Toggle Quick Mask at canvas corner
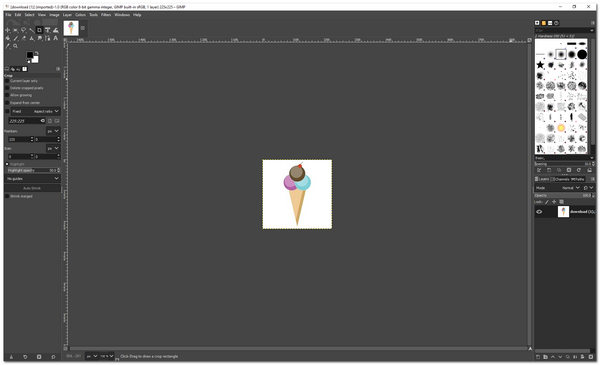Viewport: 600px width, 365px height. coord(65,349)
